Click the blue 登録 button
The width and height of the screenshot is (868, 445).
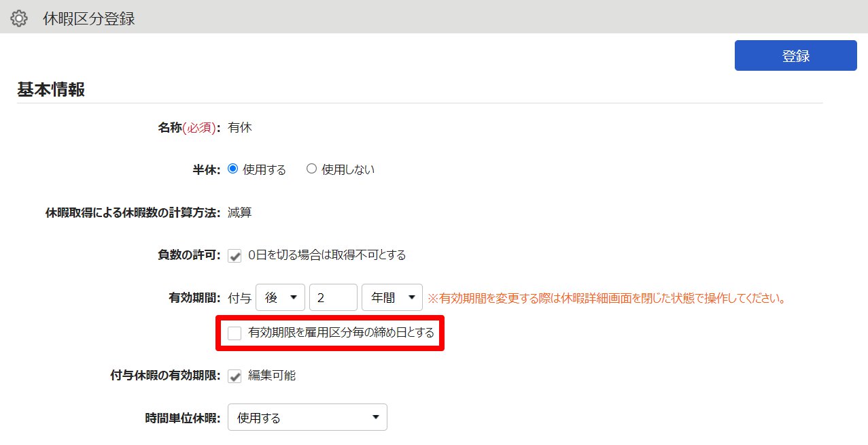(795, 56)
